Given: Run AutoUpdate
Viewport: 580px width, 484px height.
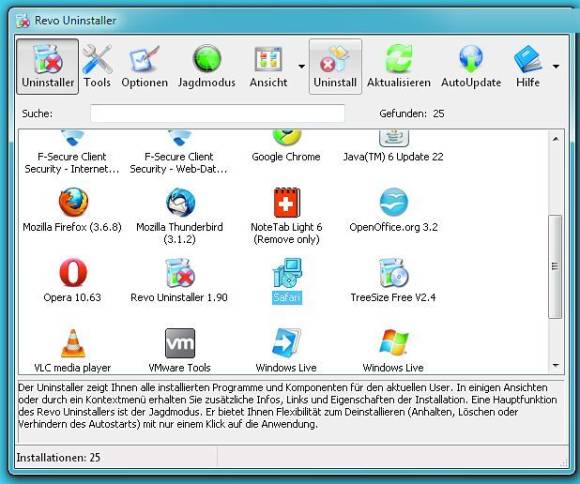Looking at the screenshot, I should [x=471, y=67].
